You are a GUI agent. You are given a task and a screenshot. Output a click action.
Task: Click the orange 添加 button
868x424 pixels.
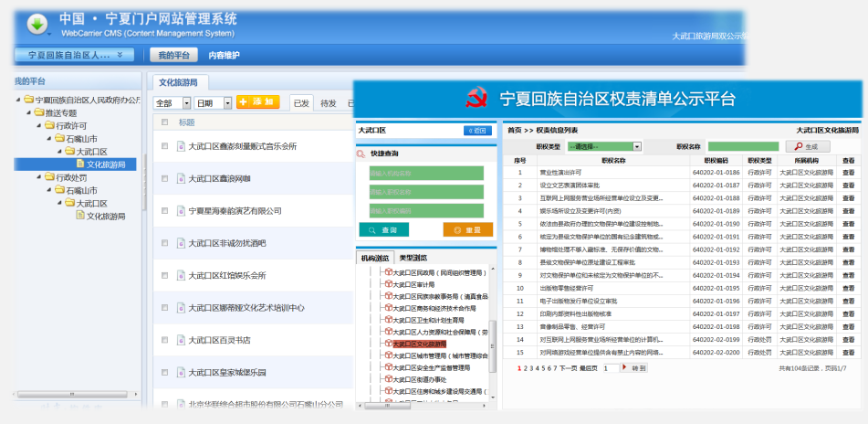click(258, 102)
